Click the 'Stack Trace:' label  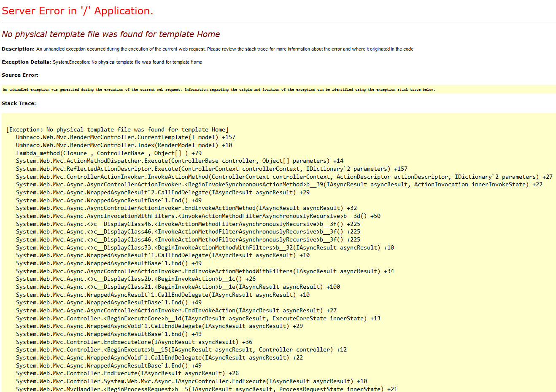click(19, 103)
